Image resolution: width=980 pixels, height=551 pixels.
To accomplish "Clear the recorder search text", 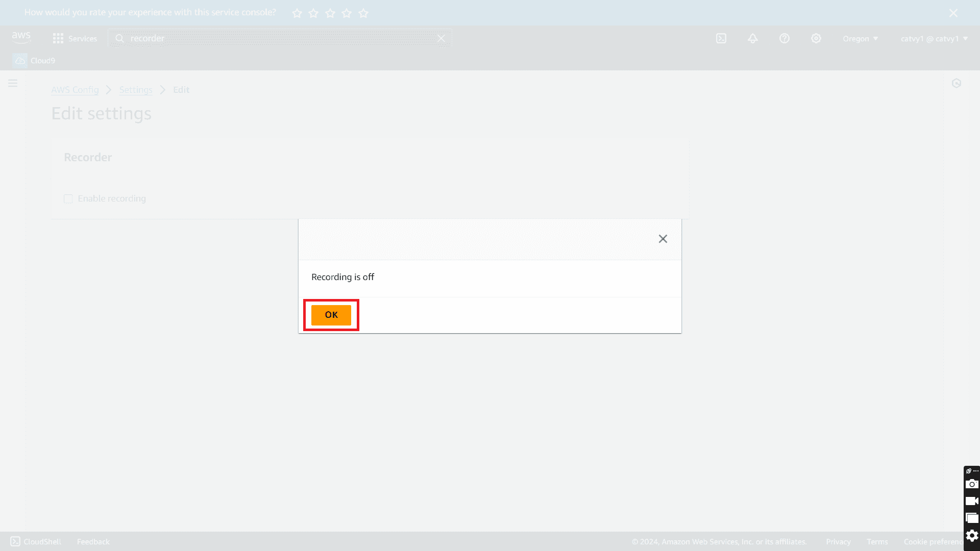I will 441,38.
